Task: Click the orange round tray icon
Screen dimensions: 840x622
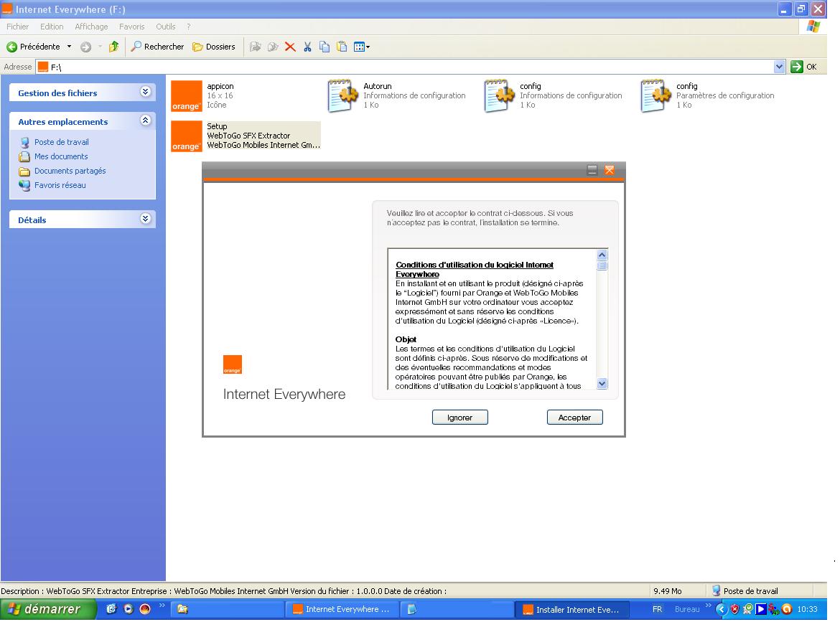Action: pyautogui.click(x=786, y=609)
